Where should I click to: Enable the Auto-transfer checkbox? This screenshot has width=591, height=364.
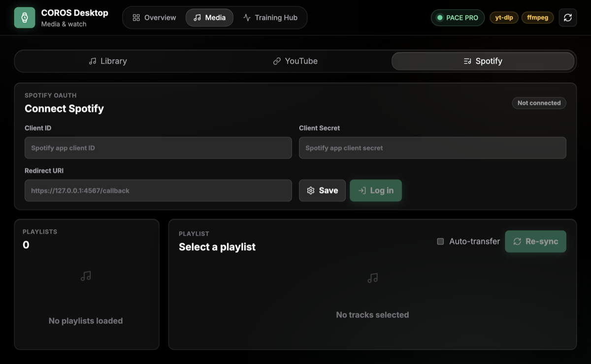coord(440,242)
